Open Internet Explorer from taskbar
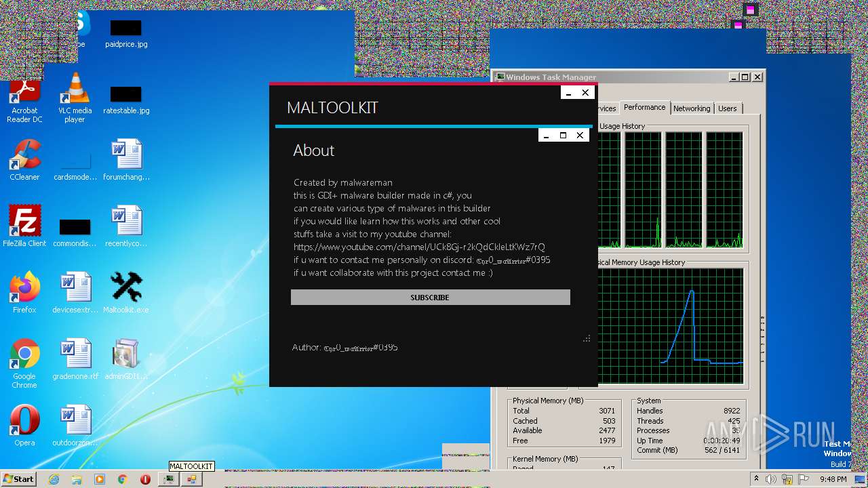 pos(54,479)
